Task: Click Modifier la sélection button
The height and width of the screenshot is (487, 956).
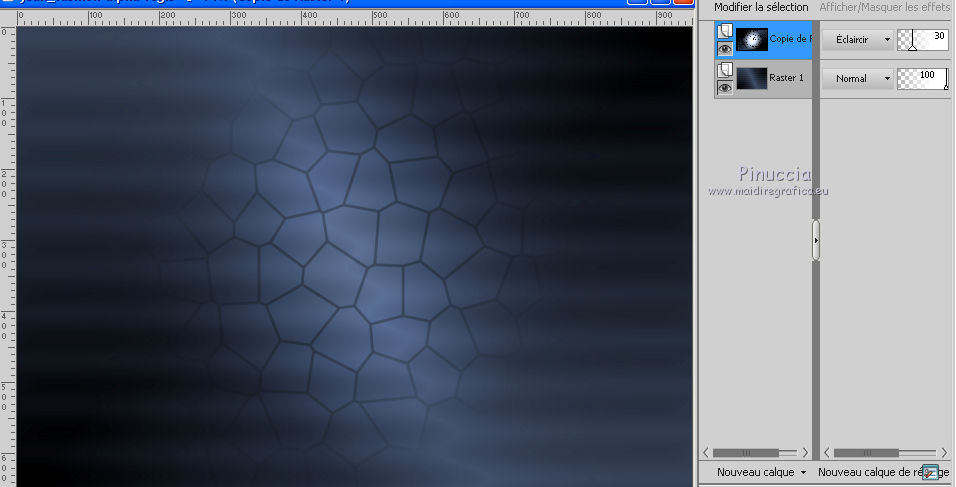Action: pyautogui.click(x=761, y=7)
